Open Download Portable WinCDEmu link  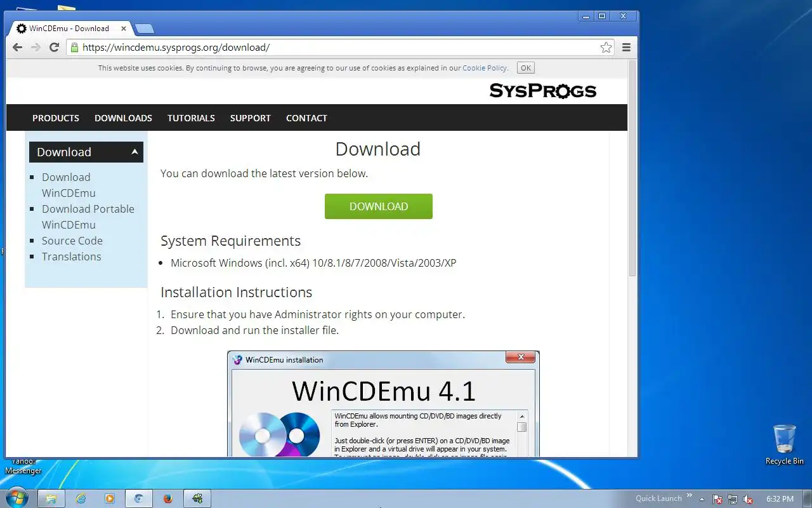pos(88,217)
